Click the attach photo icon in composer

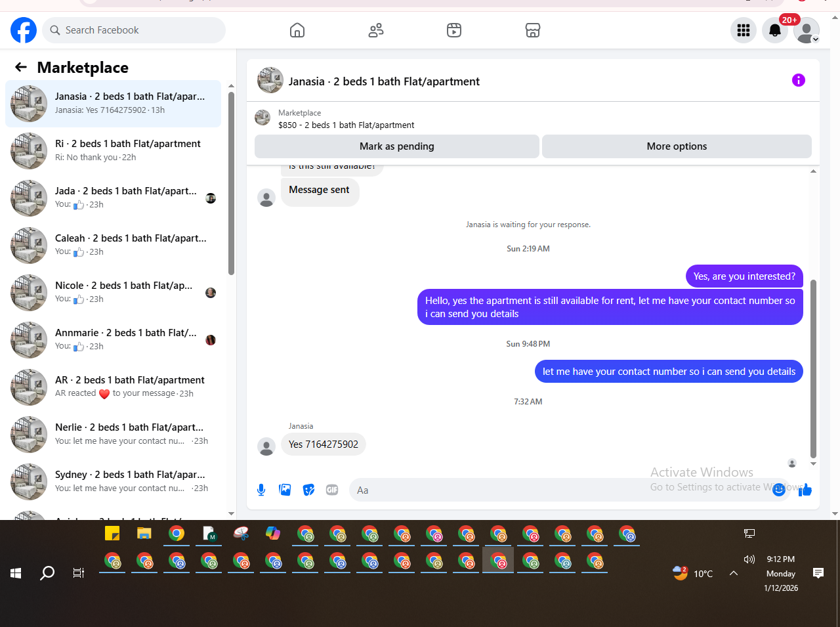point(285,490)
